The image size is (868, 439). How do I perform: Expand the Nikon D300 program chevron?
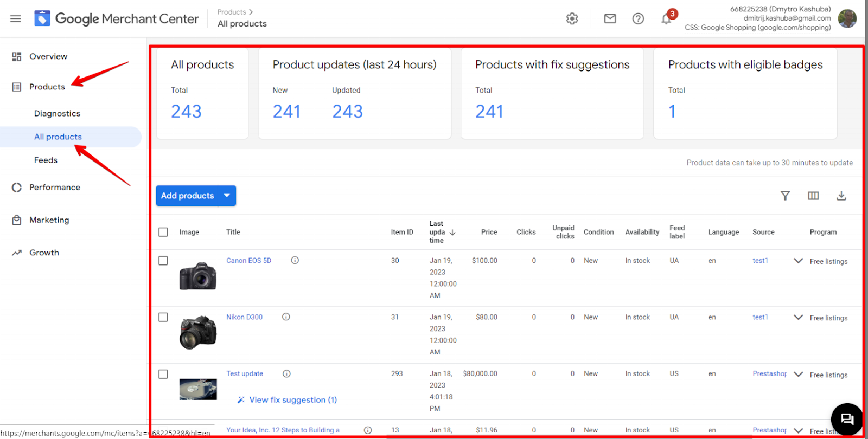pyautogui.click(x=798, y=317)
